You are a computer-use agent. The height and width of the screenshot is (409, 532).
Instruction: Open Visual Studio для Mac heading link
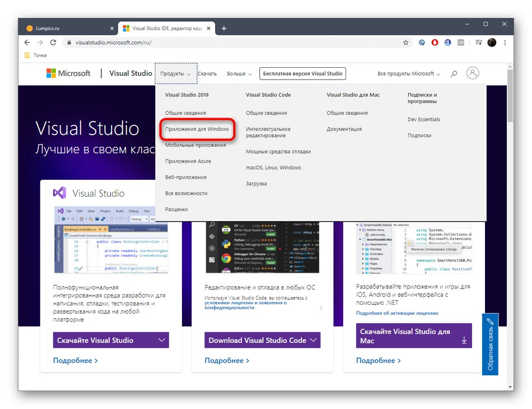click(353, 95)
